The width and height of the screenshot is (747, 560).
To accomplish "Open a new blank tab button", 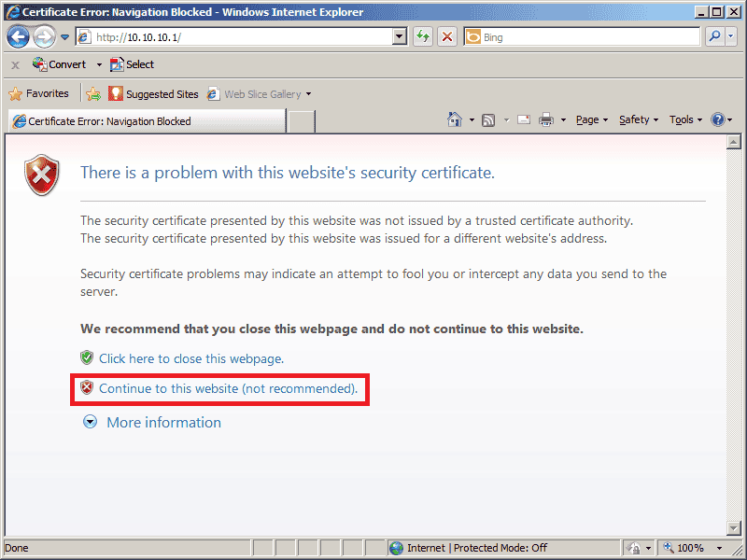I will point(302,121).
